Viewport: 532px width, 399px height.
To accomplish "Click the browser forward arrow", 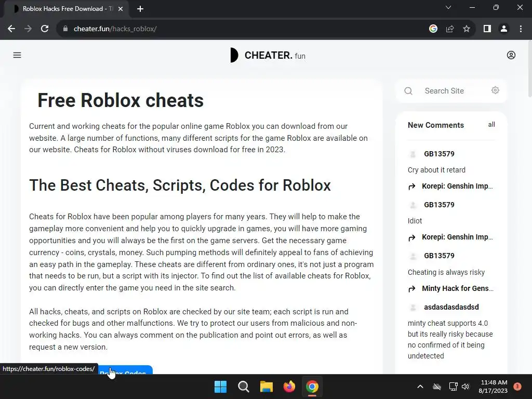I will [28, 29].
